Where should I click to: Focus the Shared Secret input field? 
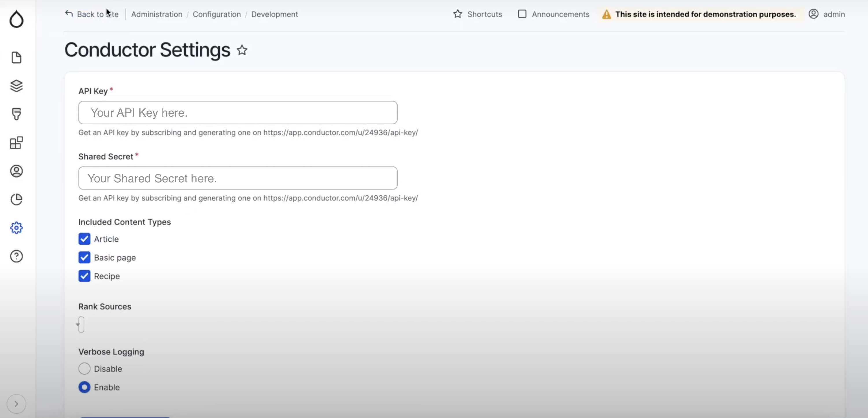238,178
